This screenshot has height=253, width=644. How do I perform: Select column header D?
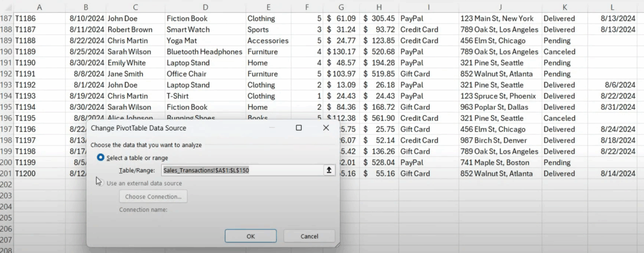[x=205, y=7]
